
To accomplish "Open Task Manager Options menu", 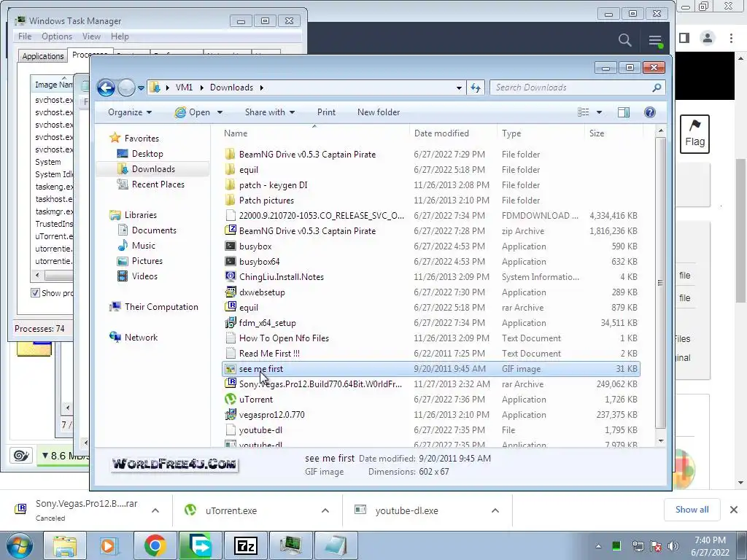I will [57, 36].
